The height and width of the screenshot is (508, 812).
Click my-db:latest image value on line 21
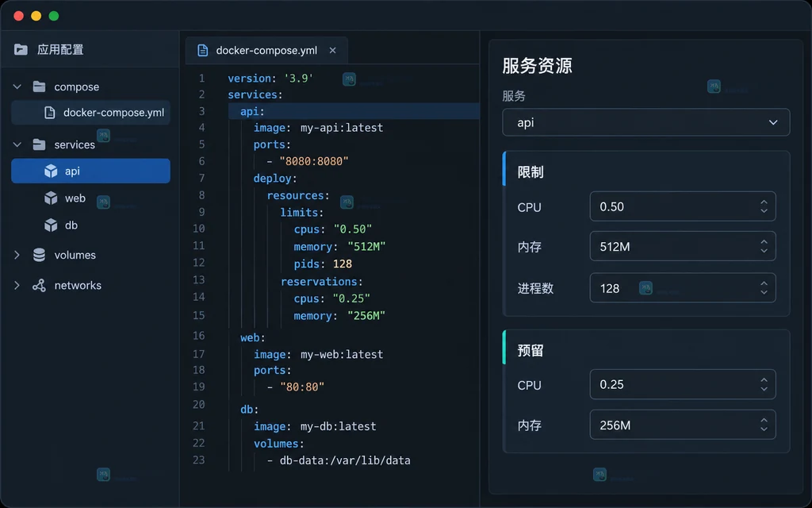pos(338,426)
